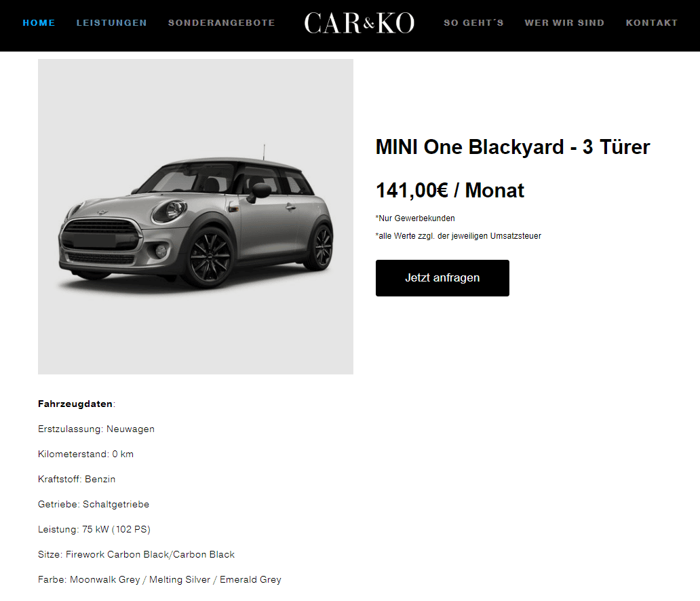
Task: Open the SONDERANGEBOTE menu item
Action: coord(221,23)
